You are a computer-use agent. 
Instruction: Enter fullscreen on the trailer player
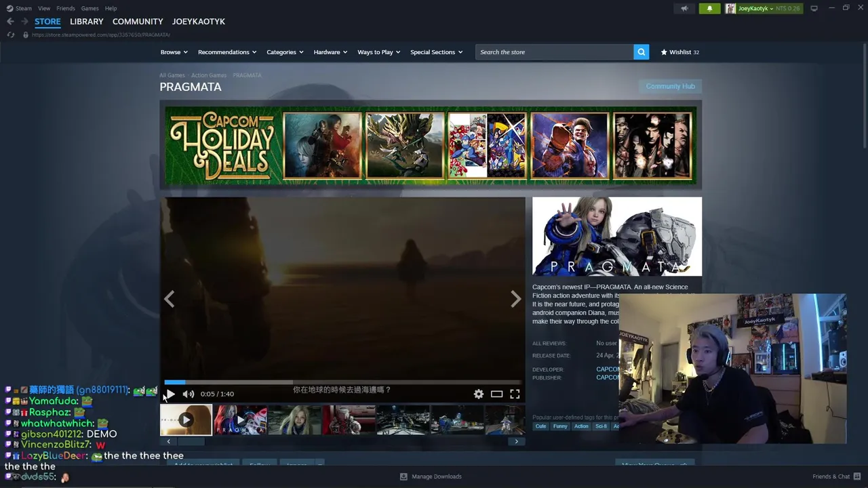pyautogui.click(x=515, y=394)
